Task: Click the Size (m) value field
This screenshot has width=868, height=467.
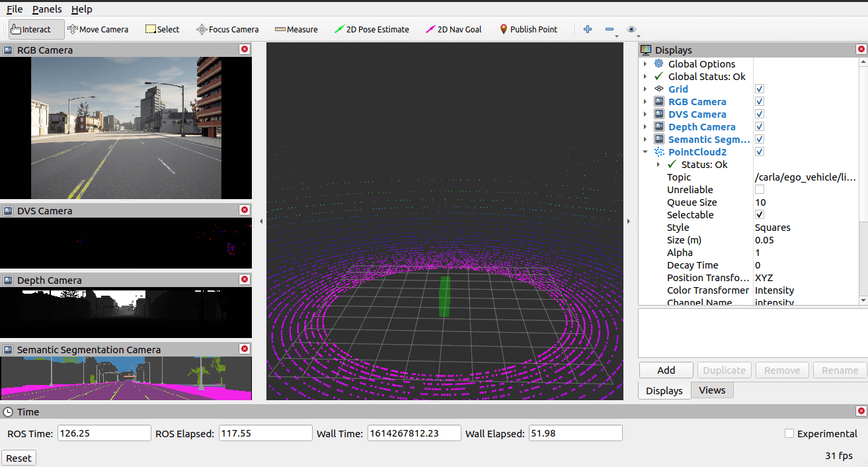Action: [805, 240]
